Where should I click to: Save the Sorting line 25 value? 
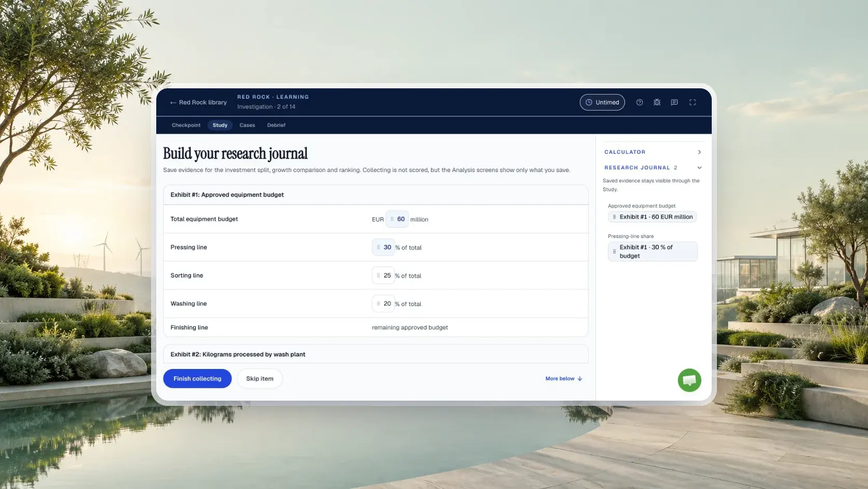(383, 275)
